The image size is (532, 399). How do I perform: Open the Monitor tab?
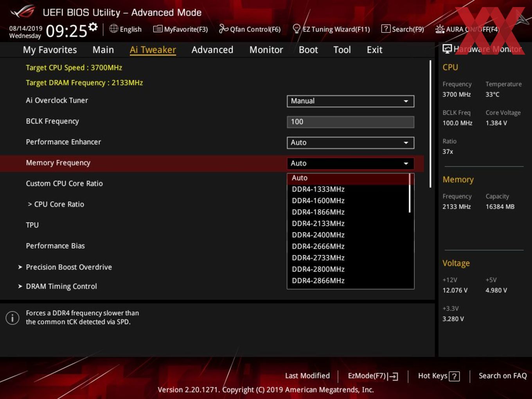[266, 50]
